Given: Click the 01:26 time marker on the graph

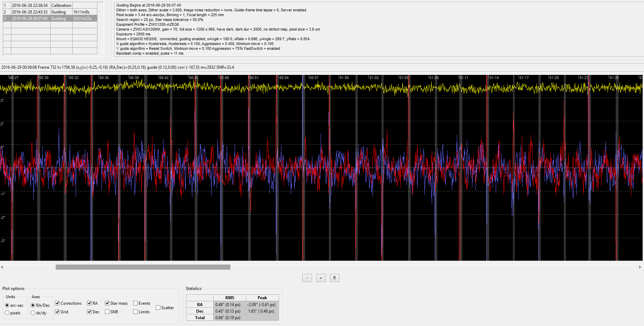Looking at the screenshot, I should (x=614, y=78).
